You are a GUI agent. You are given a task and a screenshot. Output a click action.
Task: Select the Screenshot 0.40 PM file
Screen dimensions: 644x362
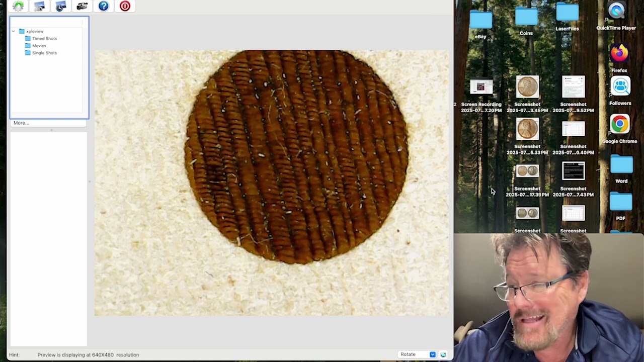point(573,138)
